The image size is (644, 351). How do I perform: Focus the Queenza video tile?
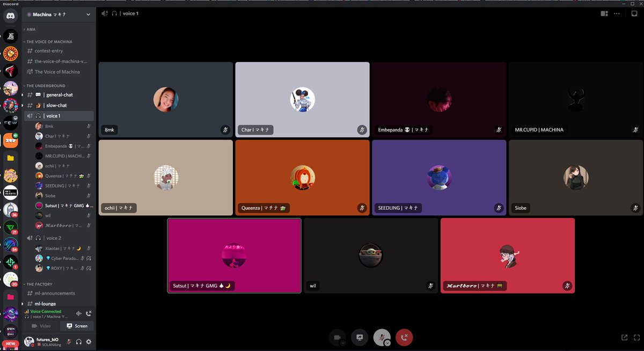click(x=303, y=178)
